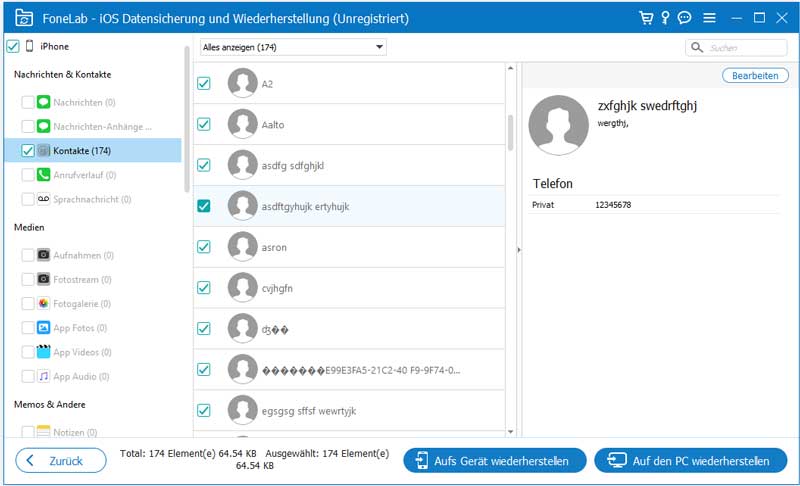This screenshot has height=486, width=800.
Task: Click the Anrufverlauf phone icon
Action: coord(43,174)
